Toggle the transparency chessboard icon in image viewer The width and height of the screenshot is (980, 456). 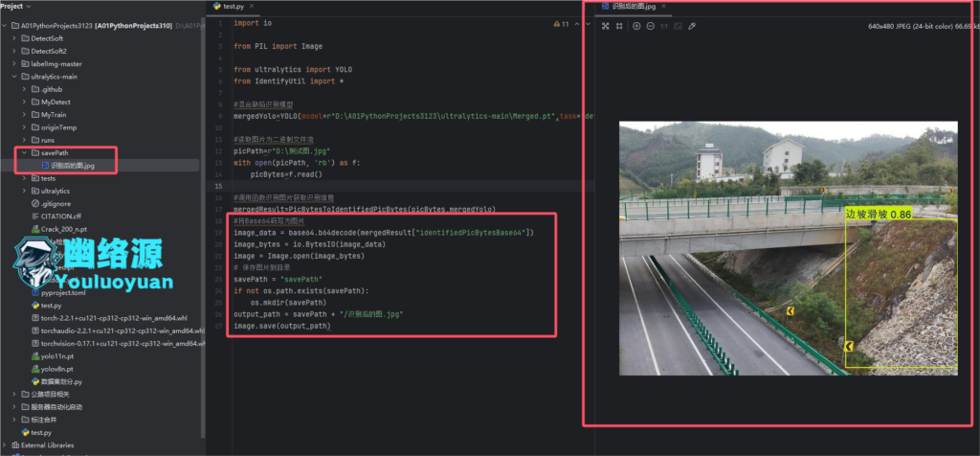[605, 26]
